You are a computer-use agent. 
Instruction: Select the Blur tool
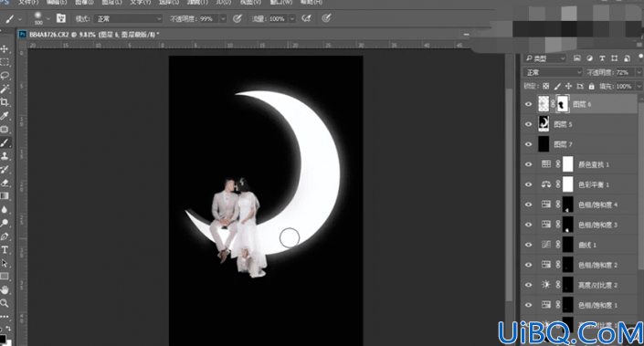(x=5, y=209)
